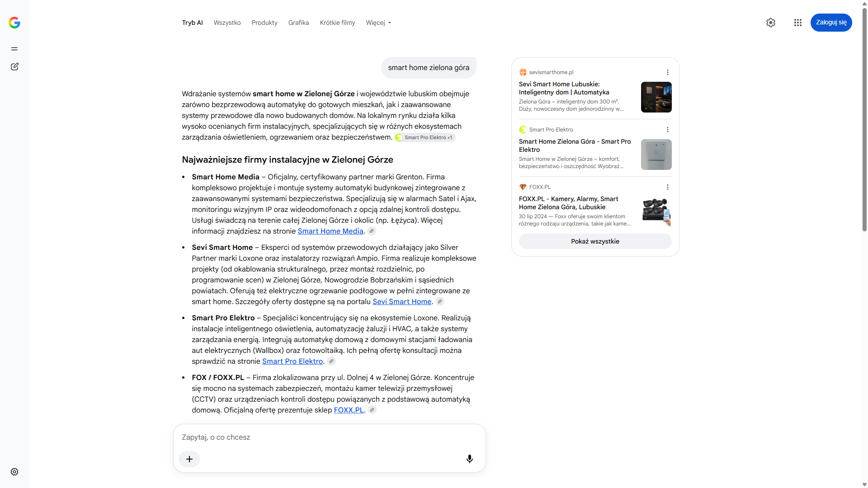Open settings gear in the bottom-left sidebar

coord(14,472)
